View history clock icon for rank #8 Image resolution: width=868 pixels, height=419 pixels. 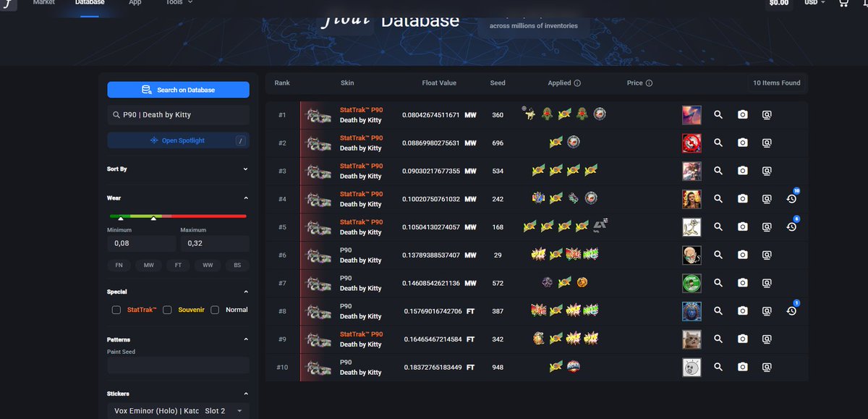click(791, 311)
